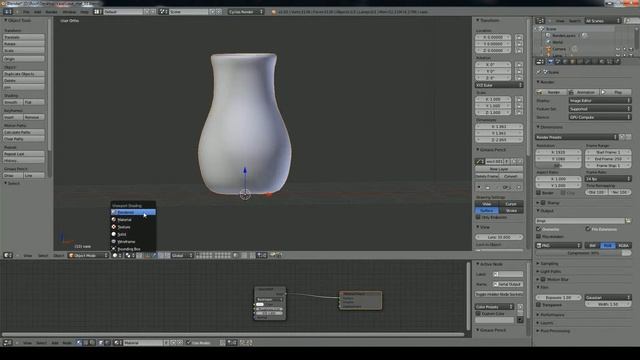Select Cursor drawing setting
The image size is (640, 360).
click(x=511, y=204)
